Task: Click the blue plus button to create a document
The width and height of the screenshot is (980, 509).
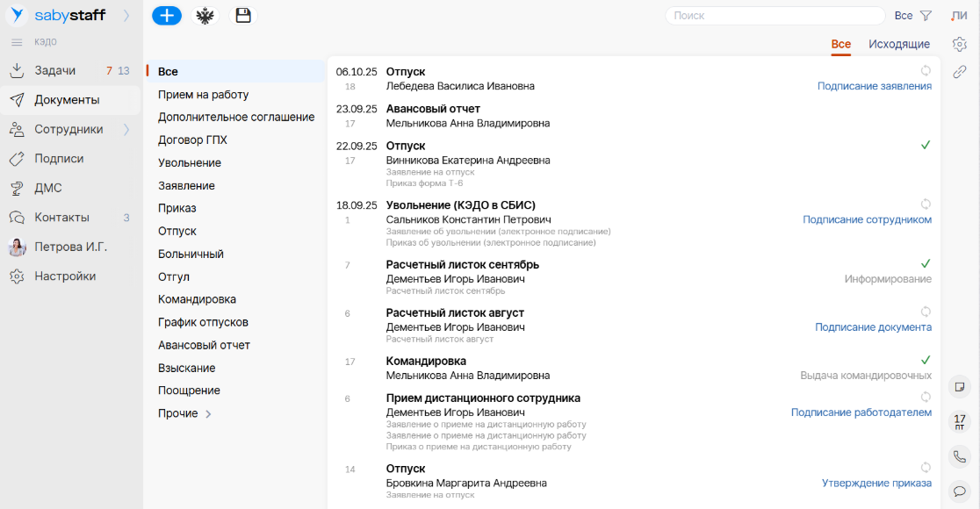Action: point(167,16)
